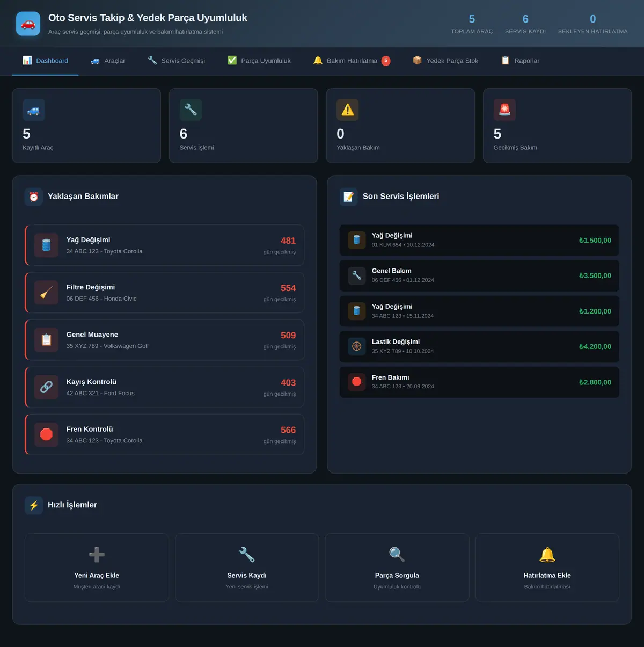
Task: Select the Yedek Parça Stok tab
Action: click(x=445, y=61)
